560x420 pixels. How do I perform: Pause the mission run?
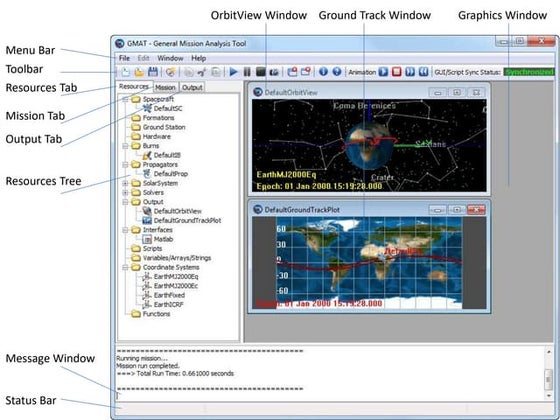pyautogui.click(x=247, y=72)
